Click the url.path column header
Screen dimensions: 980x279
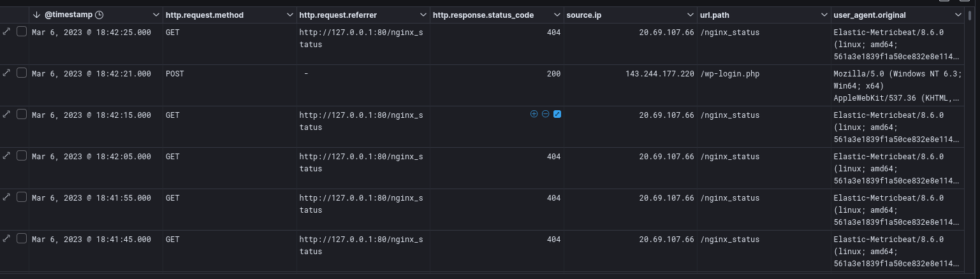(715, 15)
